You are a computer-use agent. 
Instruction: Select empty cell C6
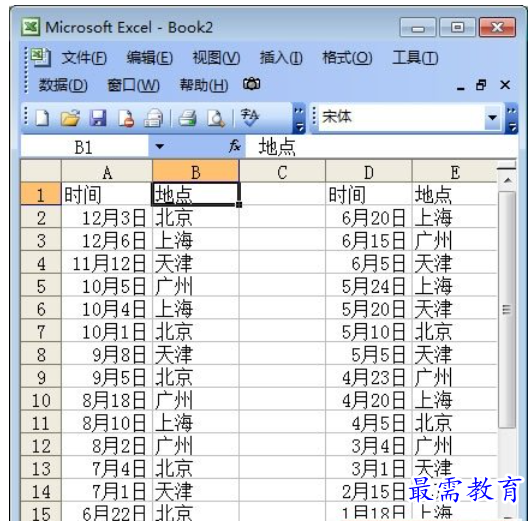pos(282,308)
